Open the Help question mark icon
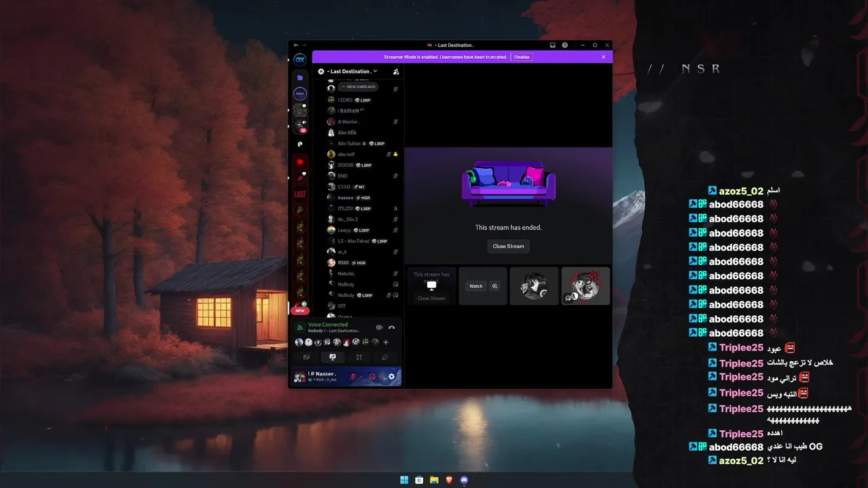 click(x=565, y=45)
